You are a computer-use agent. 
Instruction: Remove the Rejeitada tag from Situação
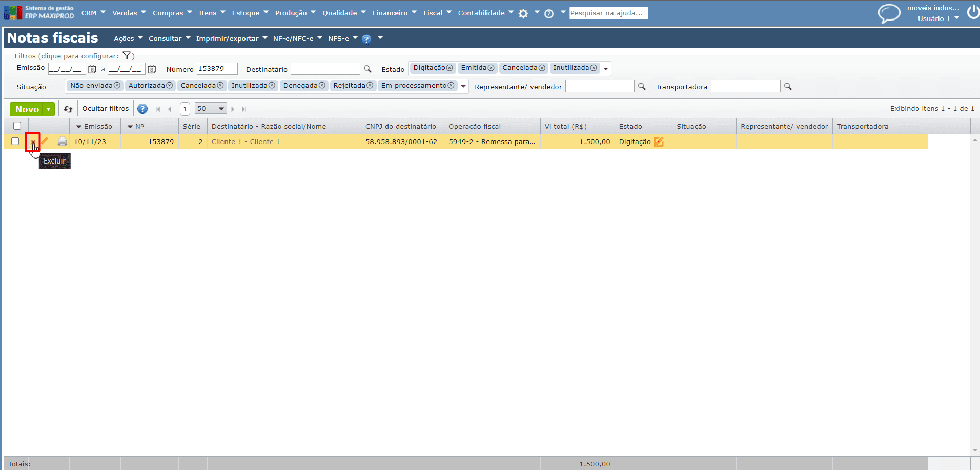pos(370,86)
